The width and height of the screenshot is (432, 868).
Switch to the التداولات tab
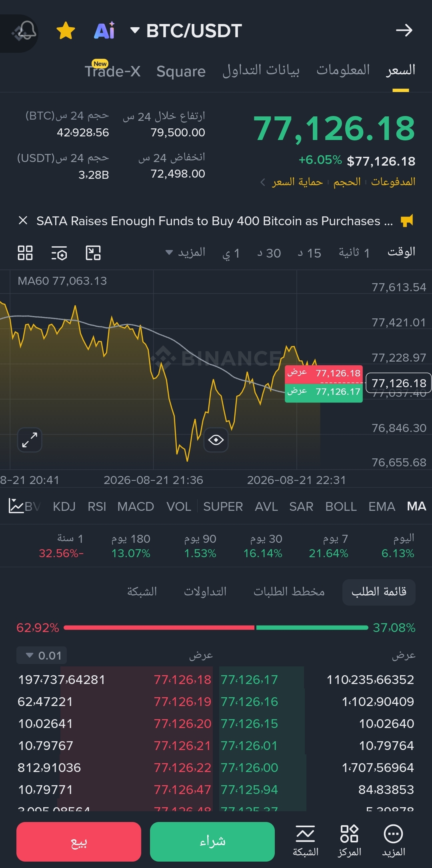[205, 592]
